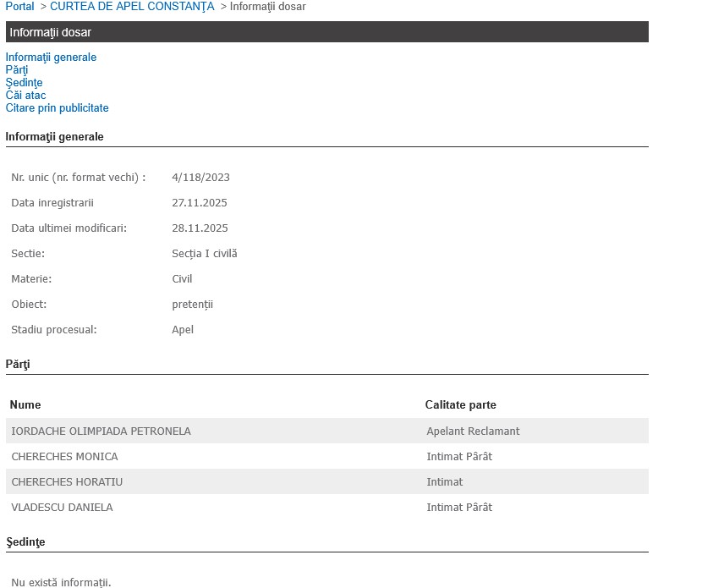The image size is (713, 588).
Task: Select the CHERECHES HORATIU party name
Action: pyautogui.click(x=66, y=482)
